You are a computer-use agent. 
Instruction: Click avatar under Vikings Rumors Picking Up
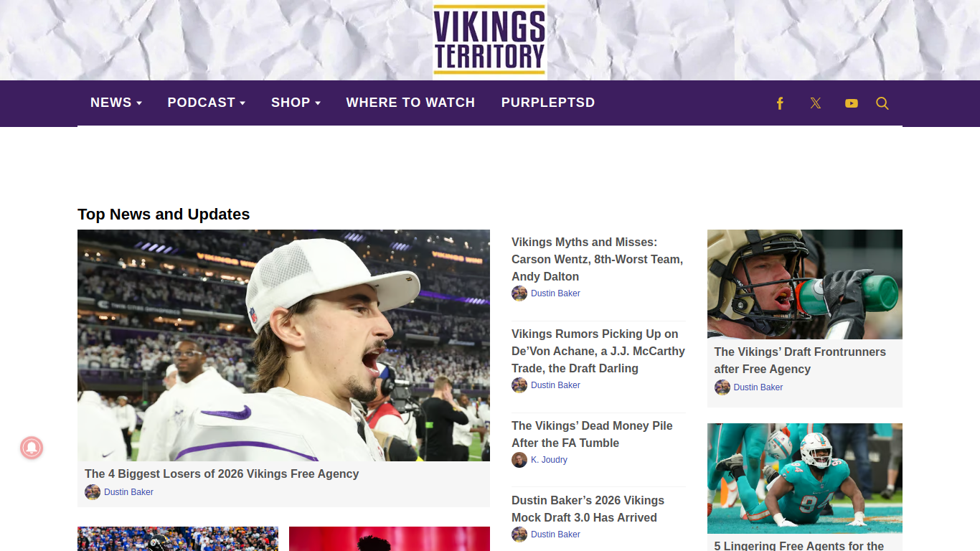[519, 385]
